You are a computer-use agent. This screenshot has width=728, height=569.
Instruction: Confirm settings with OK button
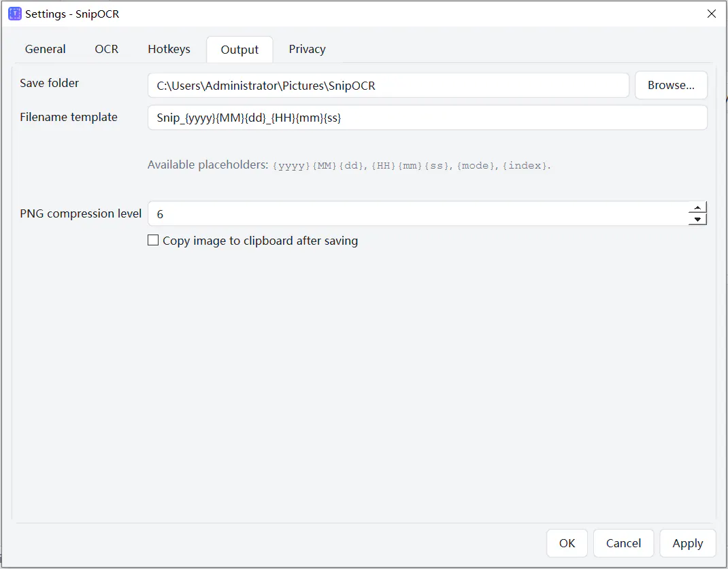(567, 543)
